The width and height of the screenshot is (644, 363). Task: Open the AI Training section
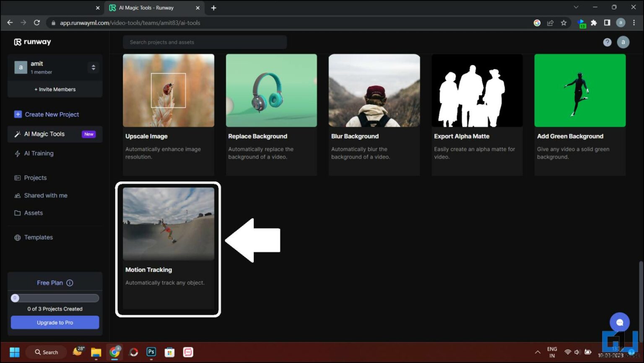[x=38, y=153]
